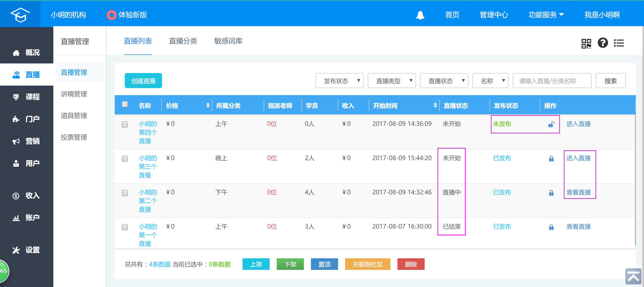Click the help question mark icon
Image resolution: width=644 pixels, height=287 pixels.
click(x=603, y=43)
